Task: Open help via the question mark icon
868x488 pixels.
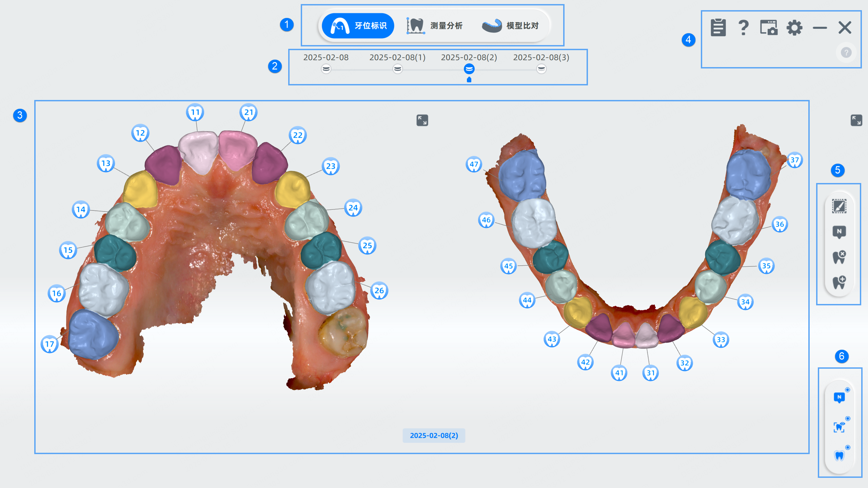Action: coord(743,27)
